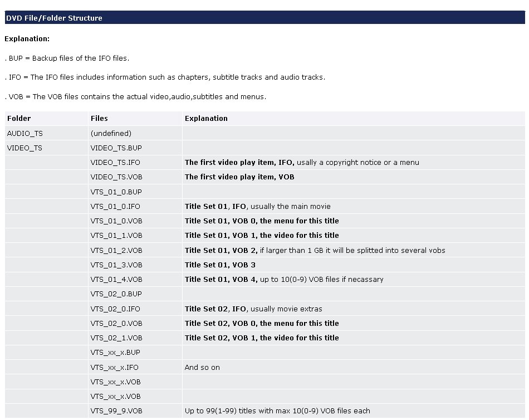The image size is (529, 420).
Task: Click the '.VOB = The VOB files' line
Action: pyautogui.click(x=135, y=96)
